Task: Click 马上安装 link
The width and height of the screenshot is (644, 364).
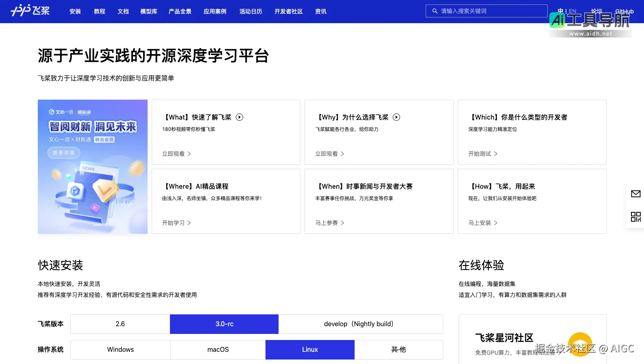Action: [x=480, y=223]
